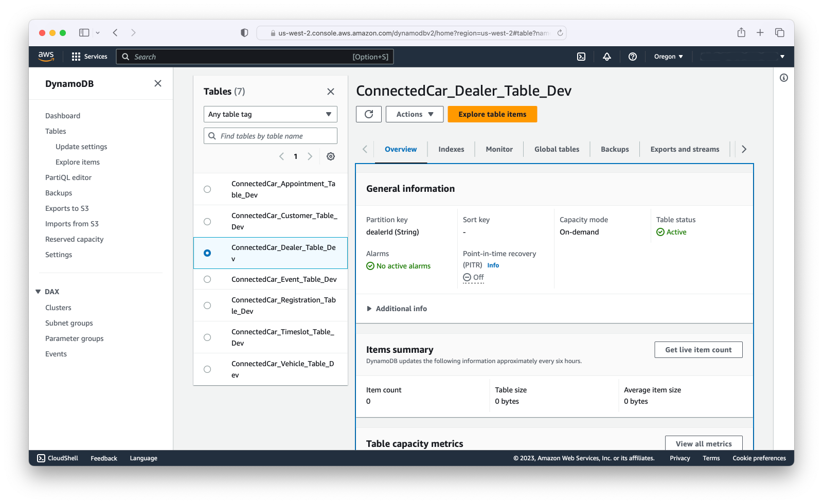Click the Find tables search field

[271, 136]
